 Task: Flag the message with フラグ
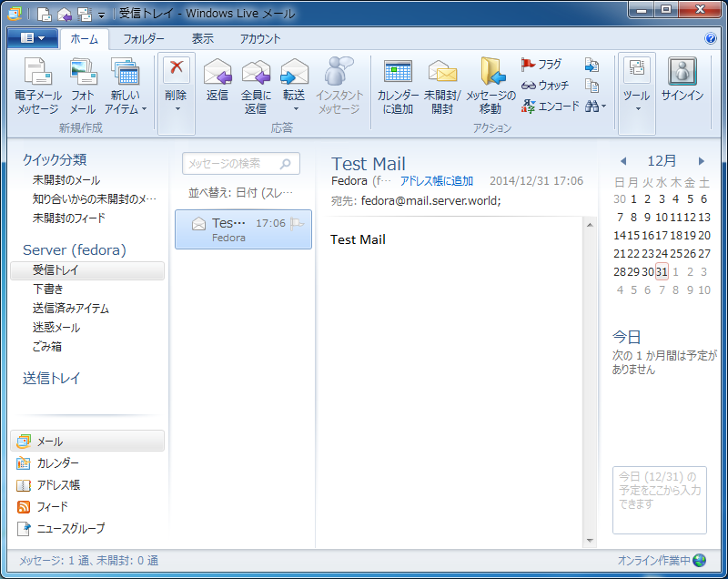[541, 64]
